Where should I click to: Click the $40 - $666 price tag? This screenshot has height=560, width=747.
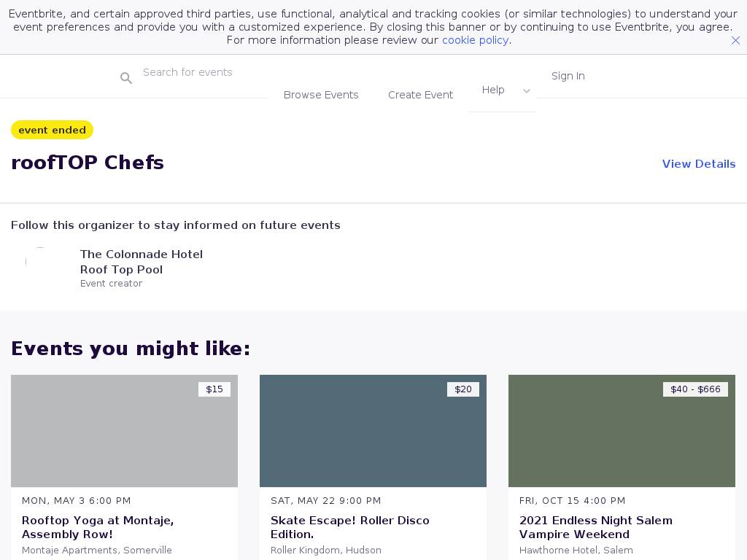click(x=695, y=389)
